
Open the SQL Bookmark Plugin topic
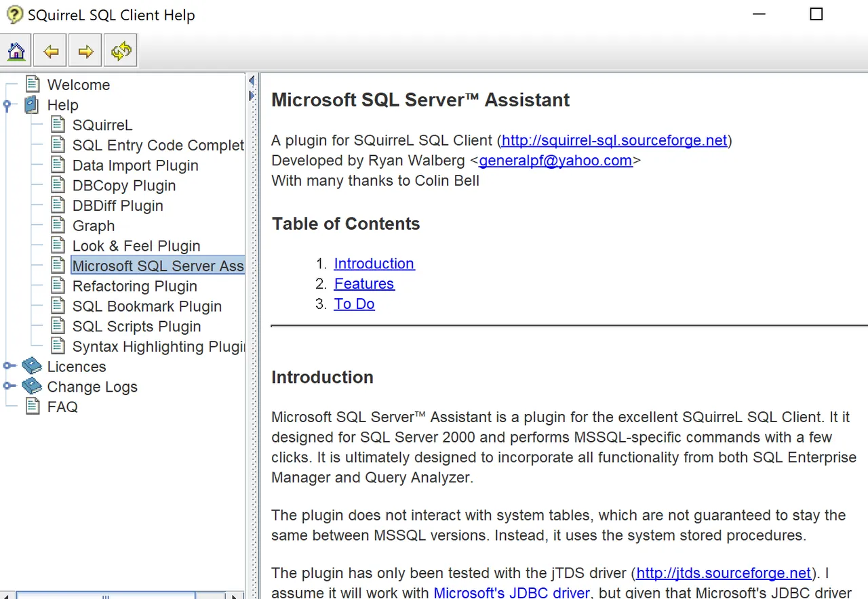coord(147,306)
